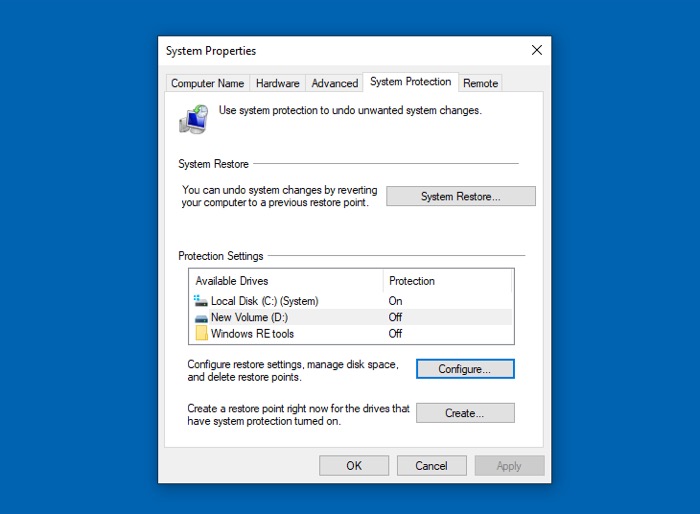The width and height of the screenshot is (700, 514).
Task: Click the Off status for Windows RE tools
Action: click(395, 334)
